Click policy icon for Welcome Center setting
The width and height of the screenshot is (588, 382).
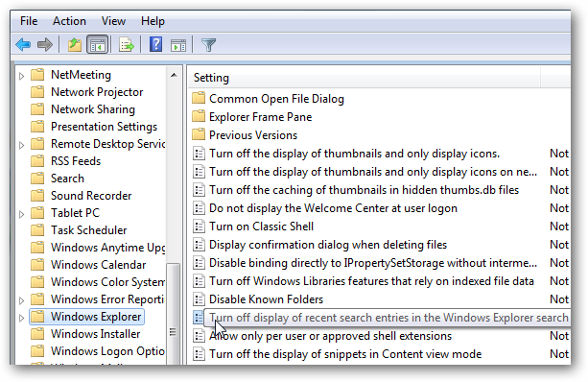pyautogui.click(x=199, y=208)
